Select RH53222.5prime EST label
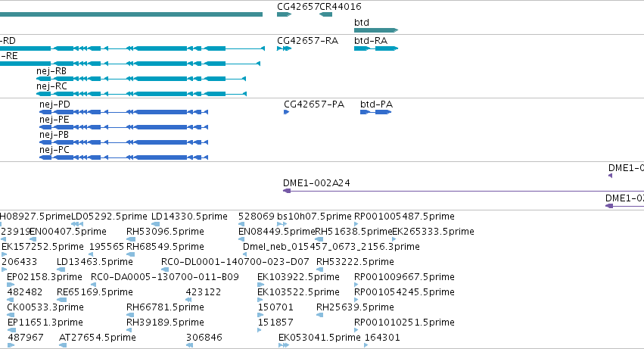The width and height of the screenshot is (644, 349). pos(355,262)
